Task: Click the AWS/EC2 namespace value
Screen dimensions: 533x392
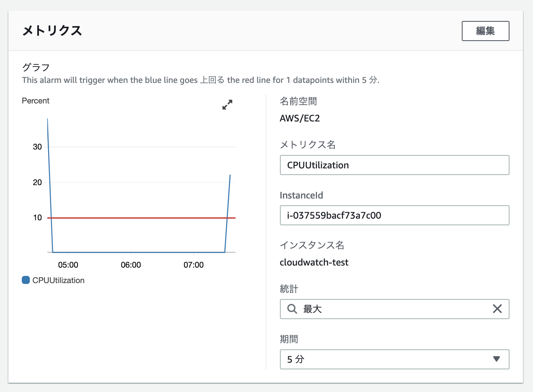Action: pyautogui.click(x=300, y=118)
